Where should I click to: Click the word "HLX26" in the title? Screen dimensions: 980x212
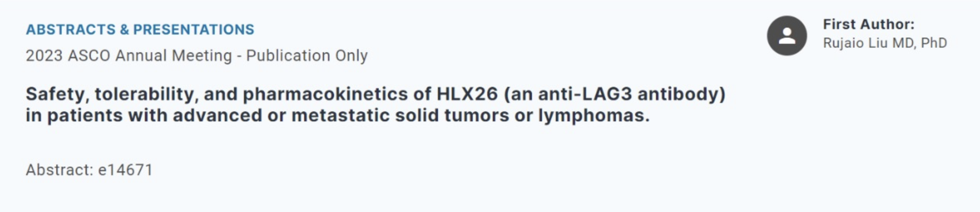coord(467,94)
